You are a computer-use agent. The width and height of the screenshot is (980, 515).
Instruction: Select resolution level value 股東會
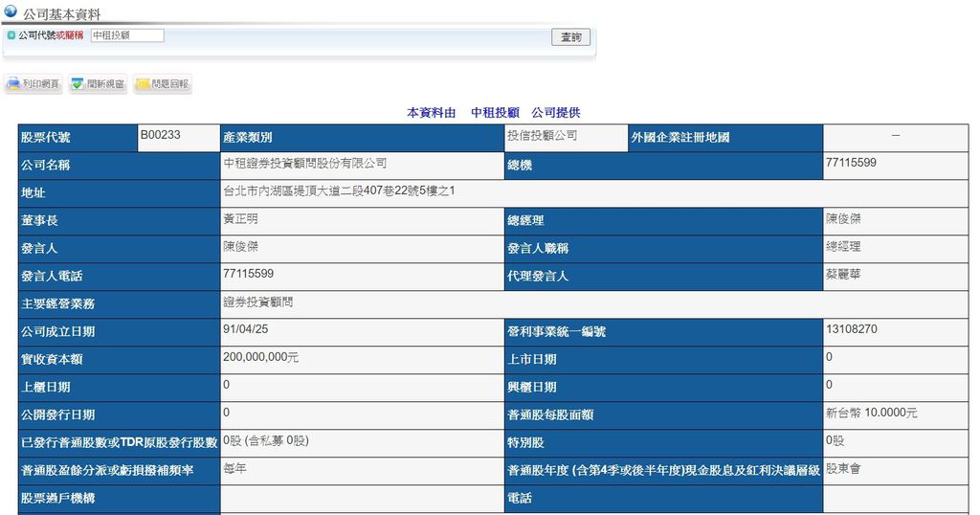point(843,468)
